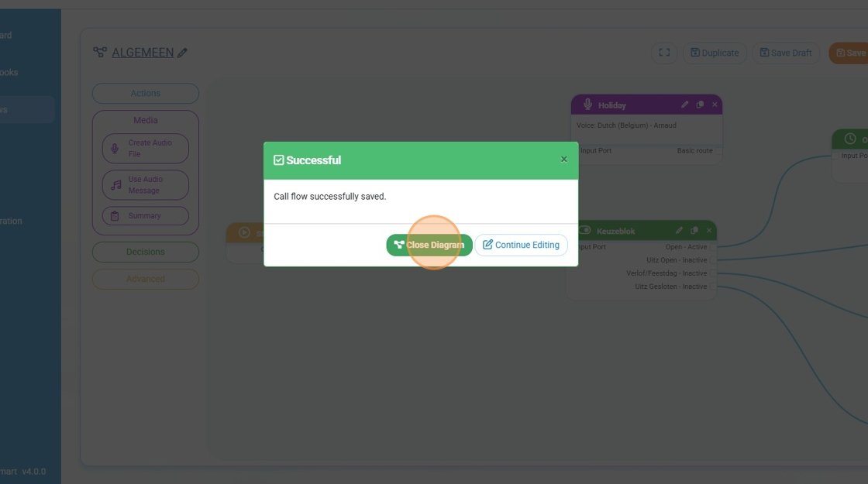868x484 pixels.
Task: Copy the Holiday node
Action: click(700, 105)
